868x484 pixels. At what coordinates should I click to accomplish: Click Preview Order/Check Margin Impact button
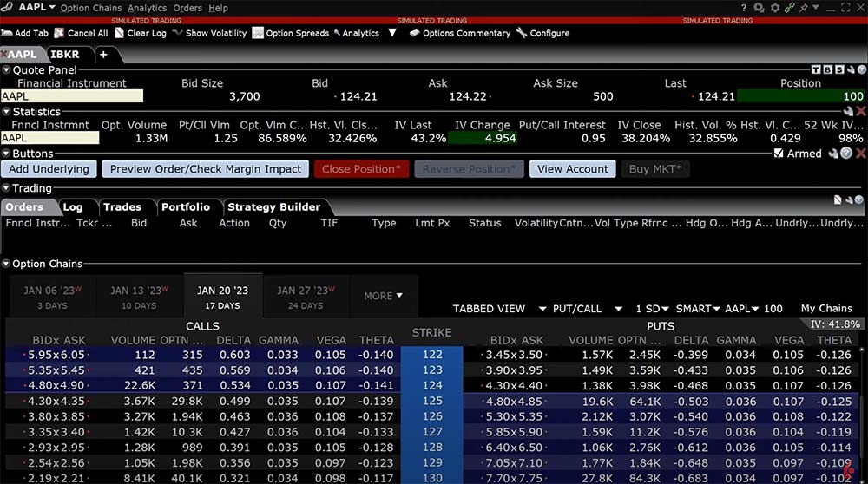tap(205, 169)
